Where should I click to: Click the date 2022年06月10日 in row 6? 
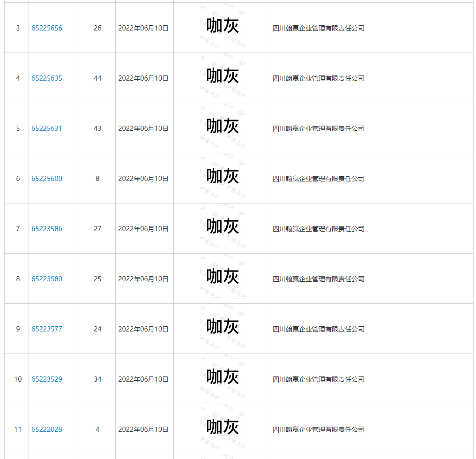143,178
